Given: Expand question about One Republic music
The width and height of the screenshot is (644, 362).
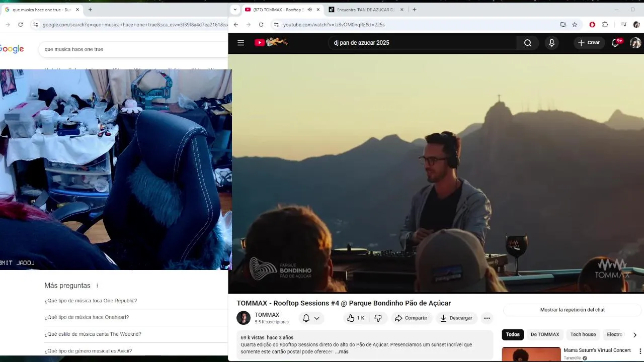Looking at the screenshot, I should point(91,301).
